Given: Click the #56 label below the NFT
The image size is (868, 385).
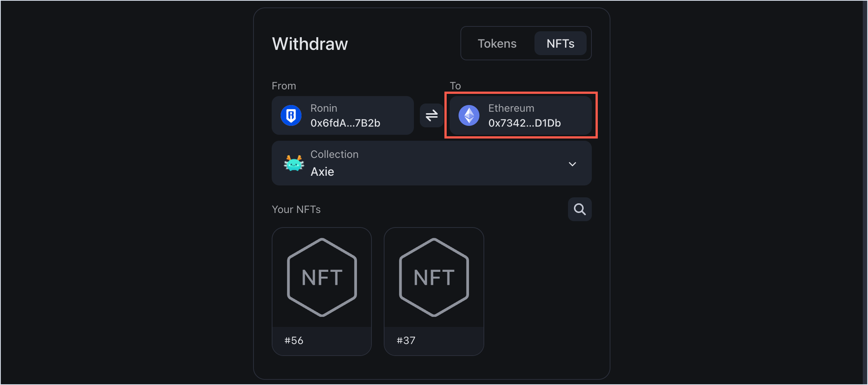Looking at the screenshot, I should click(x=294, y=340).
